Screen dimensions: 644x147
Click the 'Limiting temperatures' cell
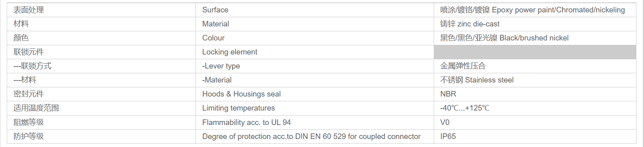[x=315, y=108]
